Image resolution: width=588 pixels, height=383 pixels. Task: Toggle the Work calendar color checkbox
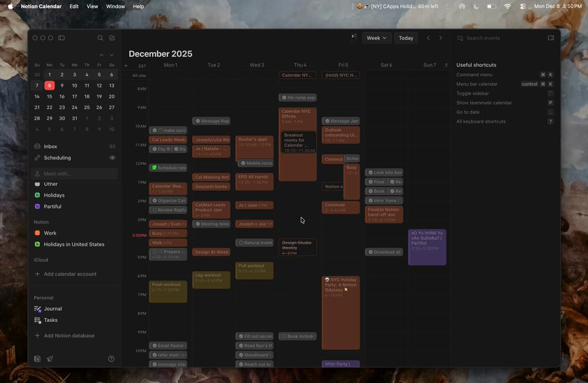[x=37, y=233]
